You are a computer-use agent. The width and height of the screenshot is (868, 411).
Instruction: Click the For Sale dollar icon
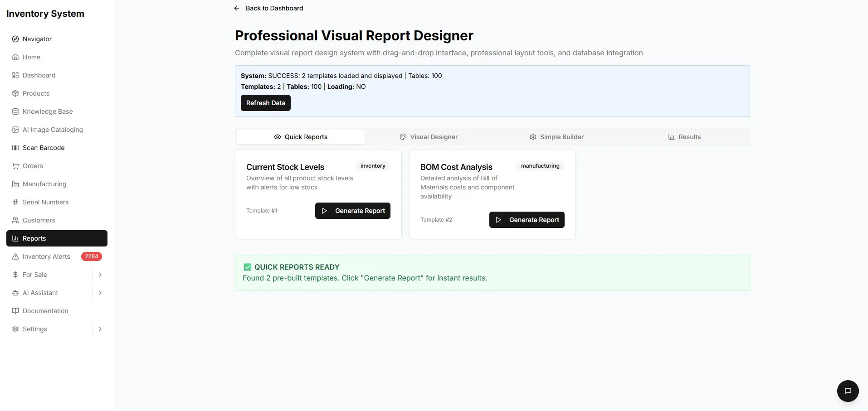(x=15, y=275)
